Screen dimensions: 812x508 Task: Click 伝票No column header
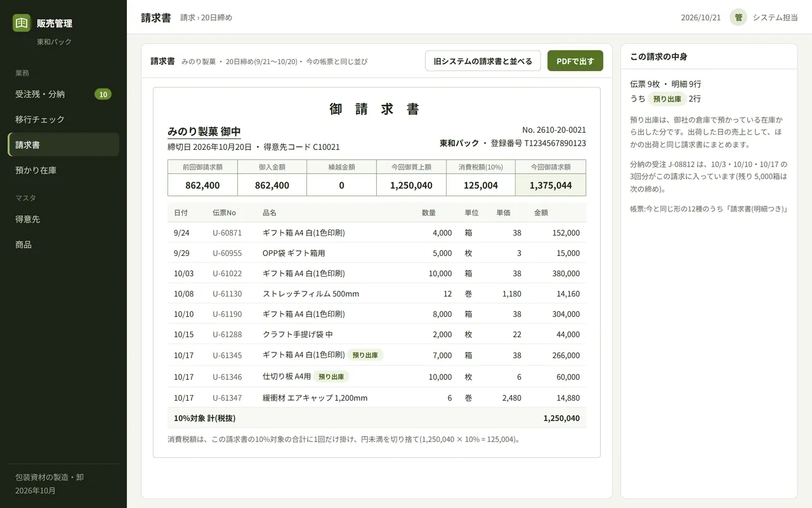pos(224,213)
